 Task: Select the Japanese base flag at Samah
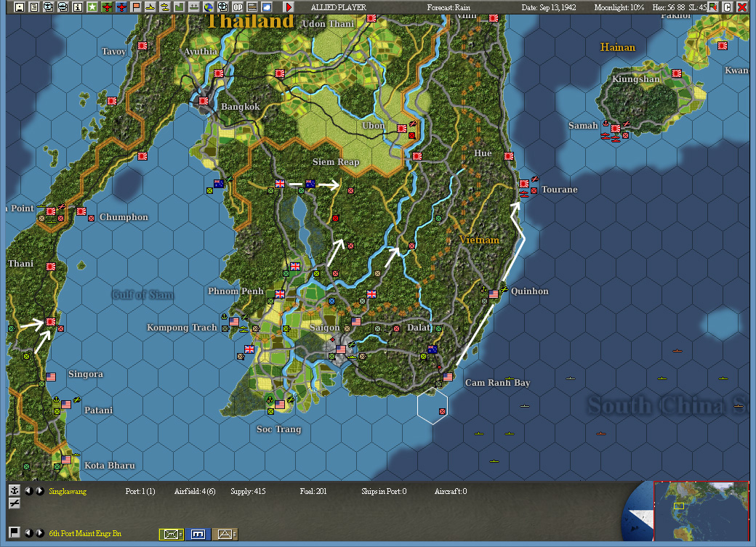pyautogui.click(x=616, y=129)
